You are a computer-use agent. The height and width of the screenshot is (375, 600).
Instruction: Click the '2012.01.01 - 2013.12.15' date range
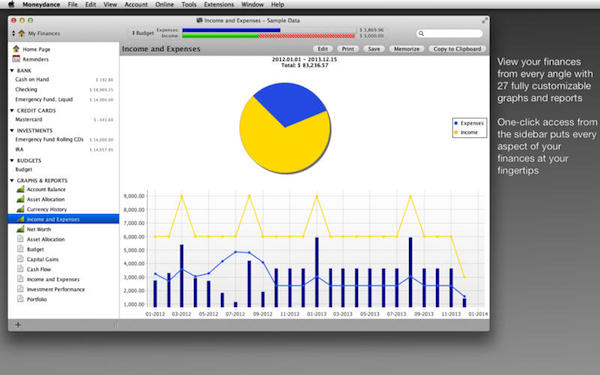pos(305,60)
